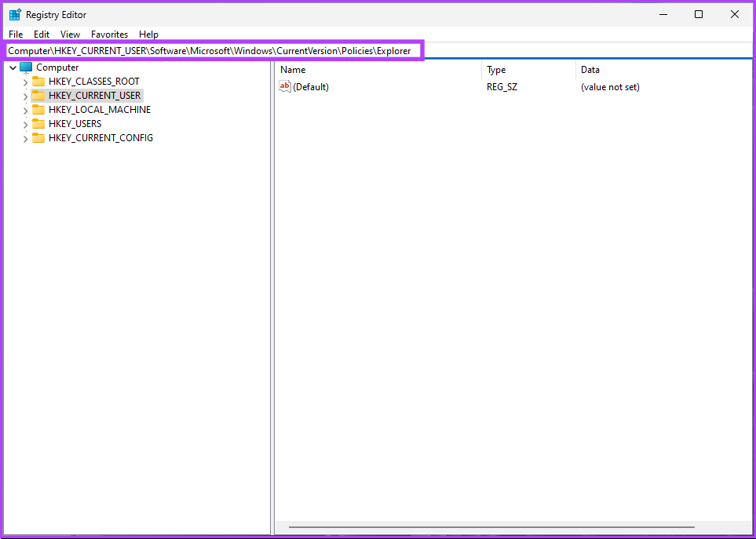Click the HKEY_CURRENT_USER folder icon
Image resolution: width=756 pixels, height=539 pixels.
pos(38,96)
